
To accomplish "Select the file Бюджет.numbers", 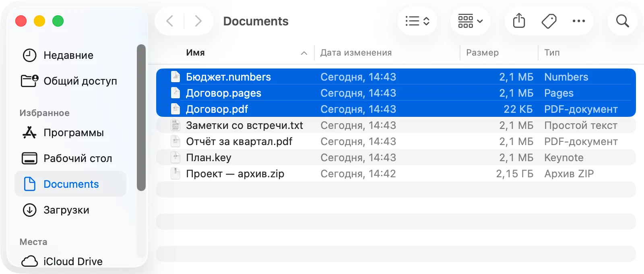I will (396, 77).
